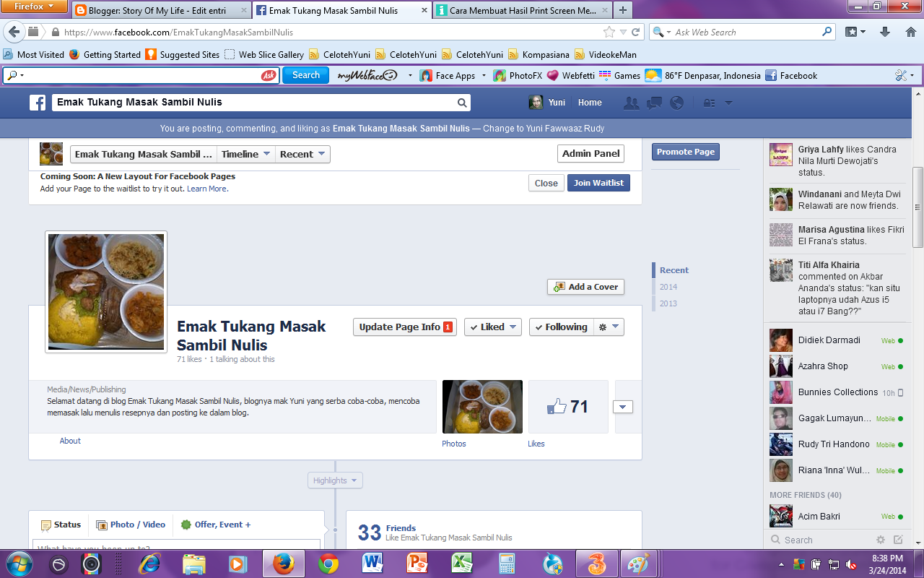
Task: Open the Emak Tukang Masak Sambil page name dropdown
Action: 144,154
